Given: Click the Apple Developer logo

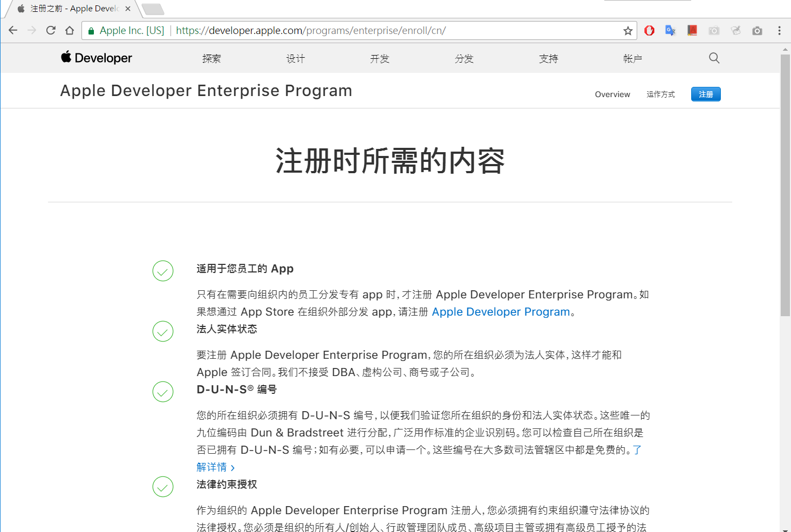Looking at the screenshot, I should click(96, 58).
